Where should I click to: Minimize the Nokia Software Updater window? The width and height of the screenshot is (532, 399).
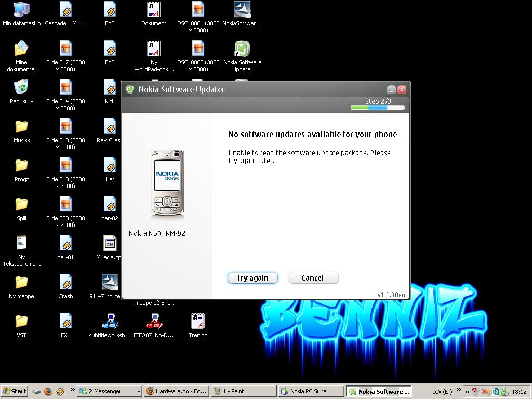coord(391,89)
